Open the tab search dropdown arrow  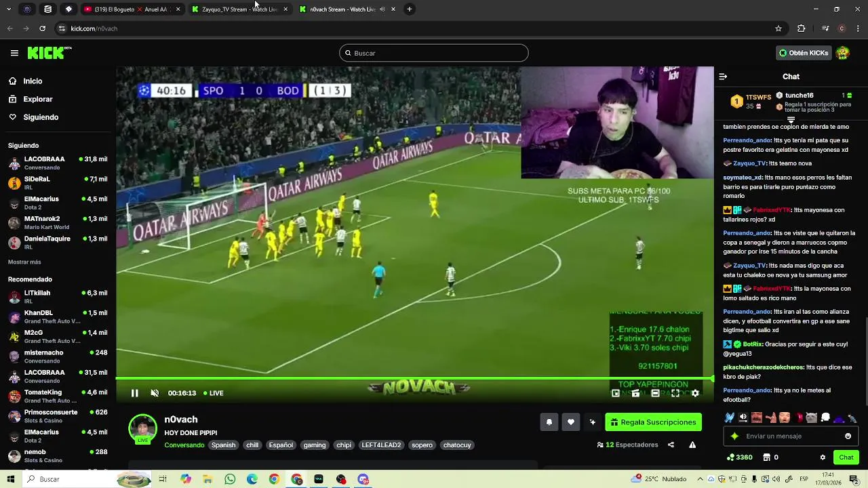pos(9,9)
